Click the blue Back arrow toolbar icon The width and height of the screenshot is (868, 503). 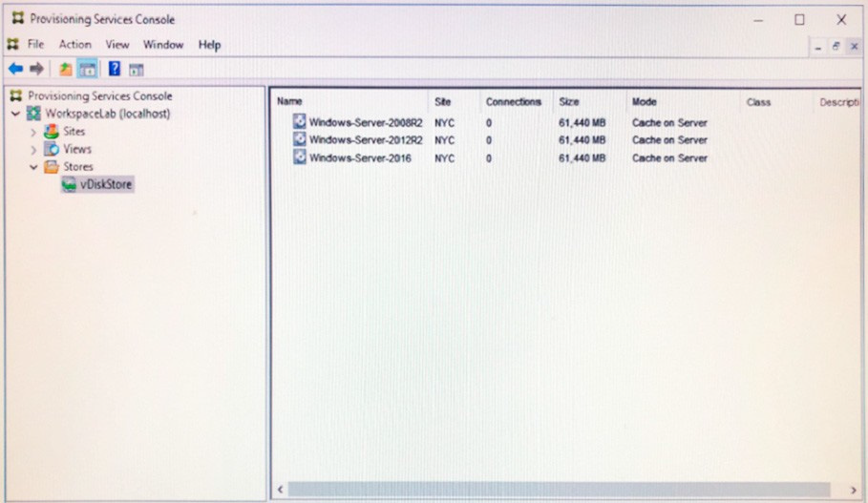15,69
